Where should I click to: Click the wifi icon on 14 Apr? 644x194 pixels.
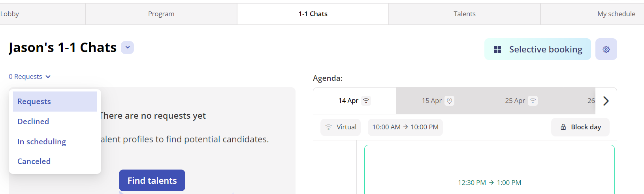pyautogui.click(x=366, y=101)
